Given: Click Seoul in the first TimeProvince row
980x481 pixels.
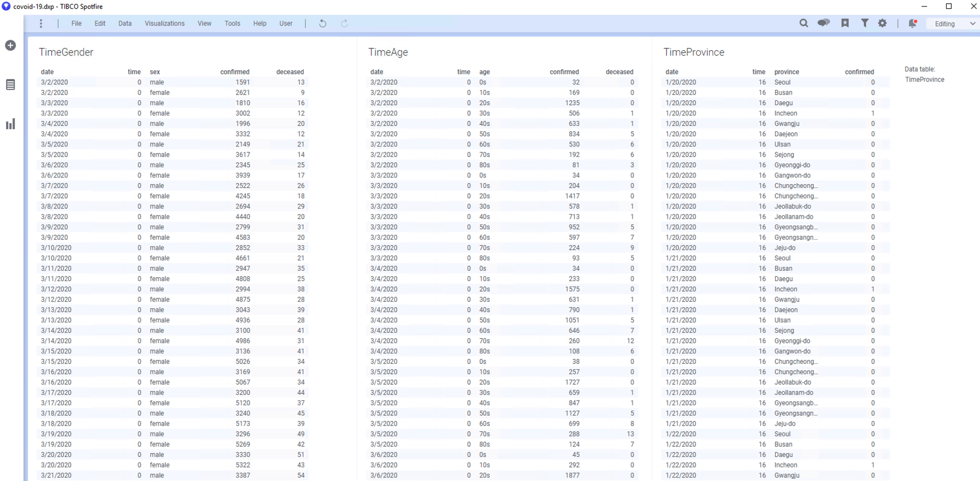Looking at the screenshot, I should click(782, 82).
